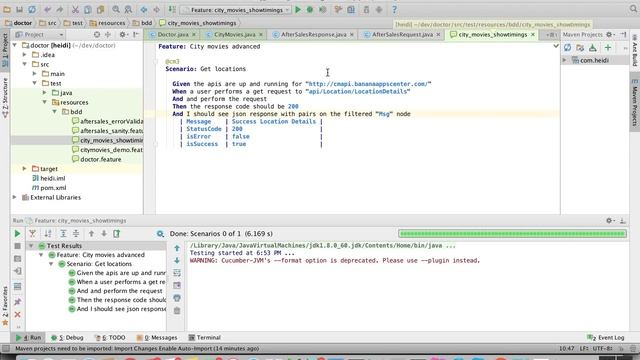Click the Search Everywhere magnifier icon
Screen dimensions: 640x360
(633, 9)
